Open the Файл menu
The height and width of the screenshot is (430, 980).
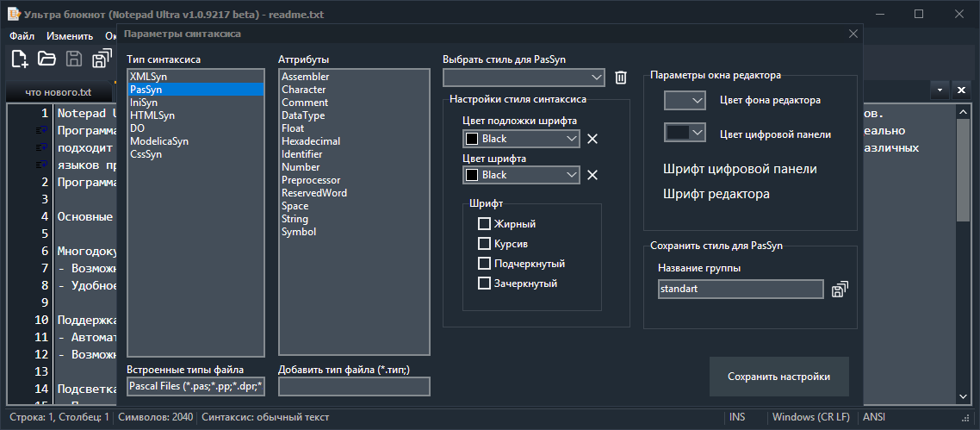tap(22, 36)
